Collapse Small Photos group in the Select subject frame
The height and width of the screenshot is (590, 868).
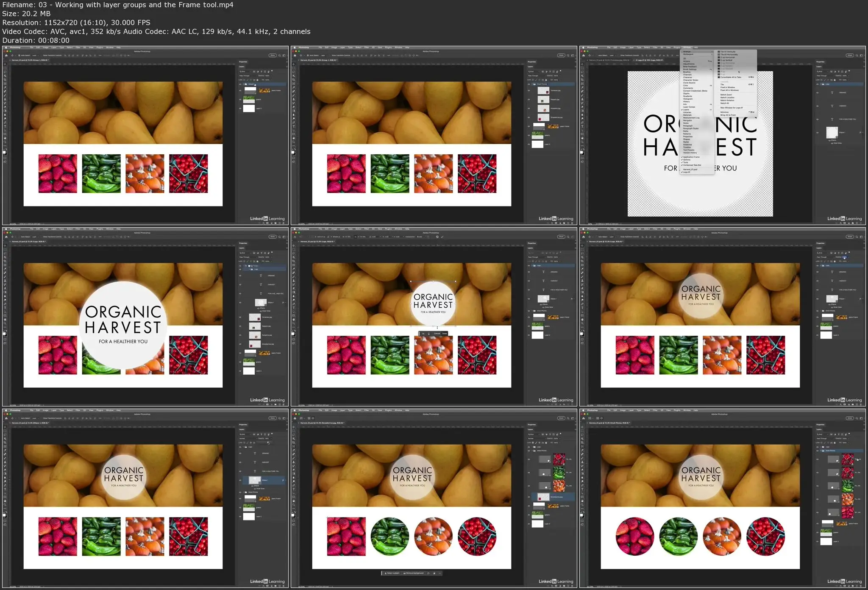(532, 451)
